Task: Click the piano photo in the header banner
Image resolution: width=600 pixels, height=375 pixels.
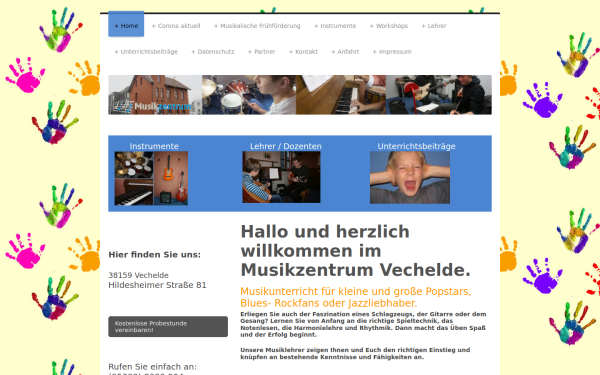Action: [341, 95]
